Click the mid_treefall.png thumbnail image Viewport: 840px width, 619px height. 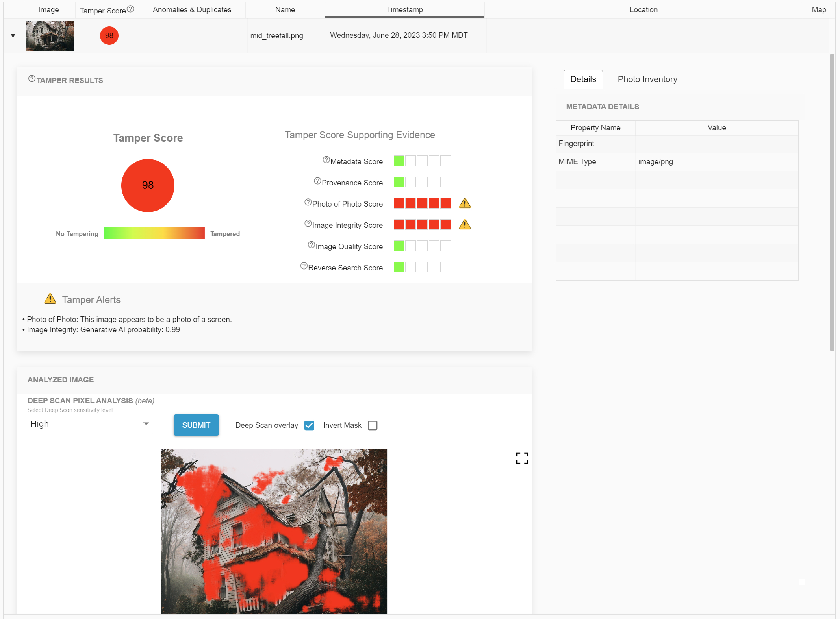[x=49, y=35]
